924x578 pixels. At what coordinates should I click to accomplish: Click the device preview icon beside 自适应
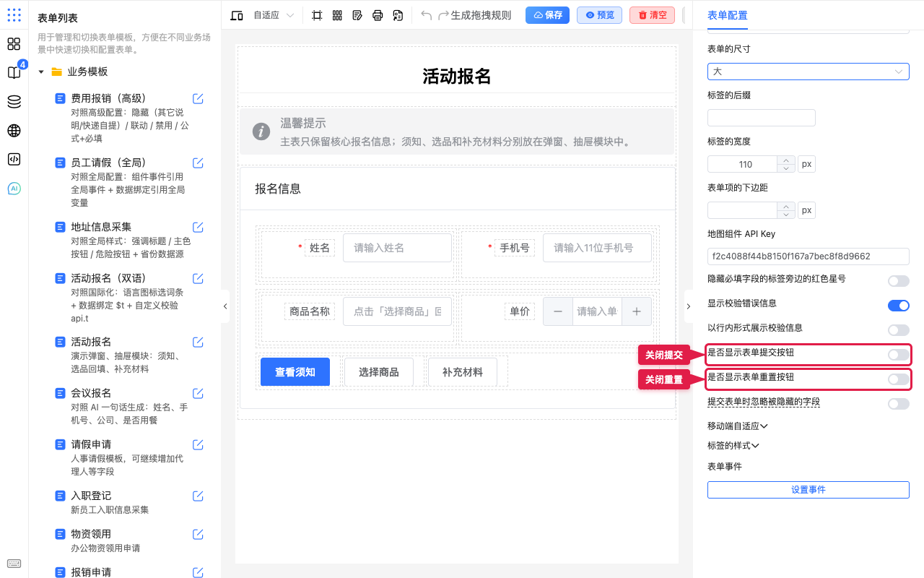click(x=237, y=15)
